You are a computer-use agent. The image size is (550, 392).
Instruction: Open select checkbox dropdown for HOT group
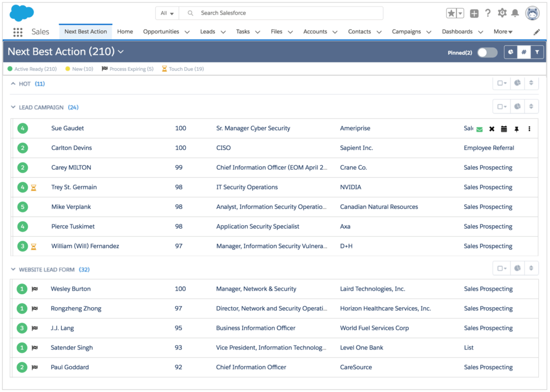[x=502, y=83]
